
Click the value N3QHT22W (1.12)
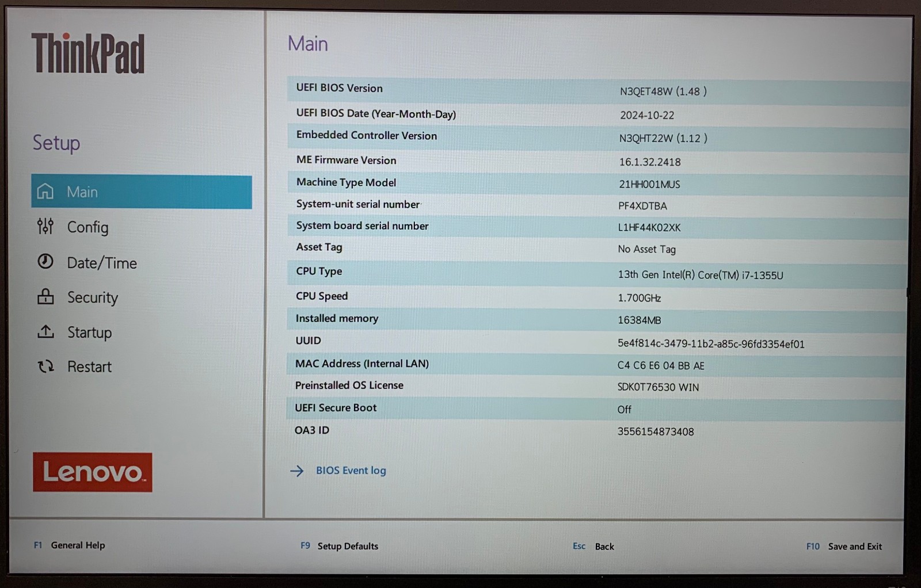pyautogui.click(x=663, y=138)
